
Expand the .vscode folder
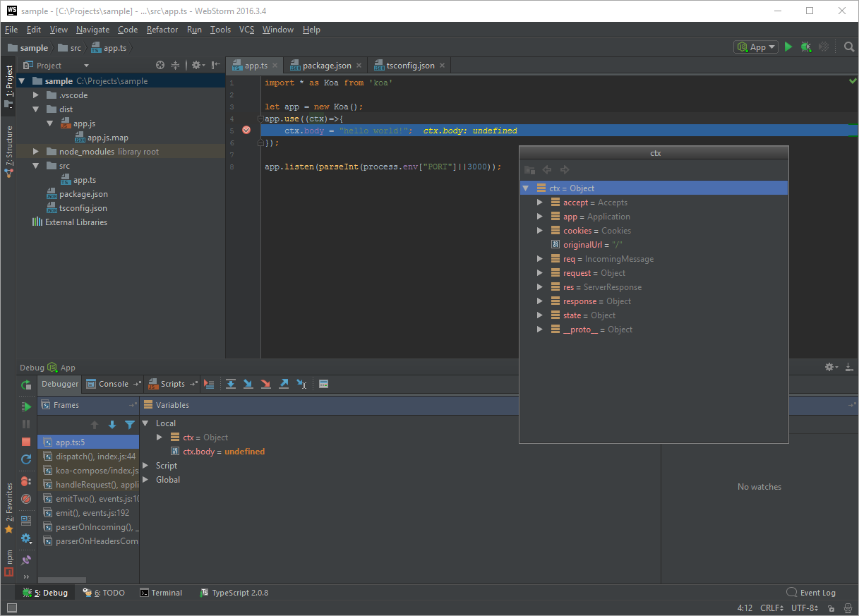35,95
